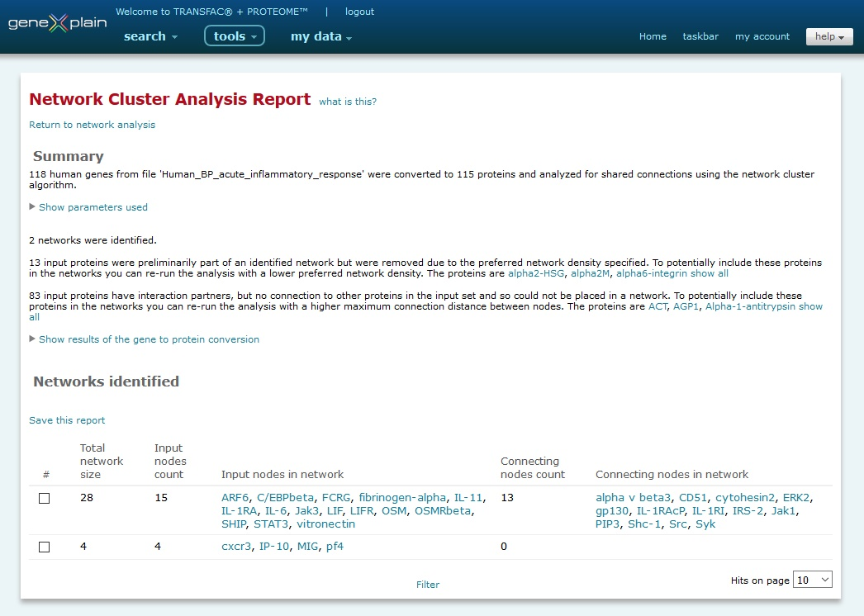Click the geneXplain logo

click(57, 23)
